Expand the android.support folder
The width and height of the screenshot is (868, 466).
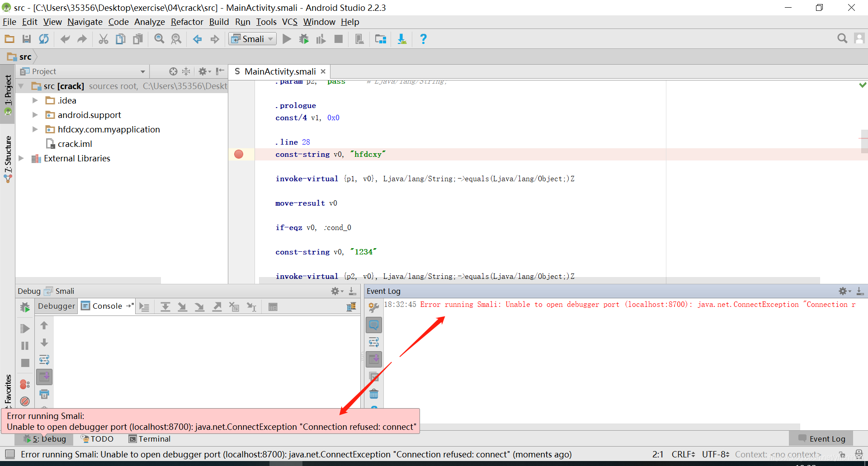coord(35,115)
